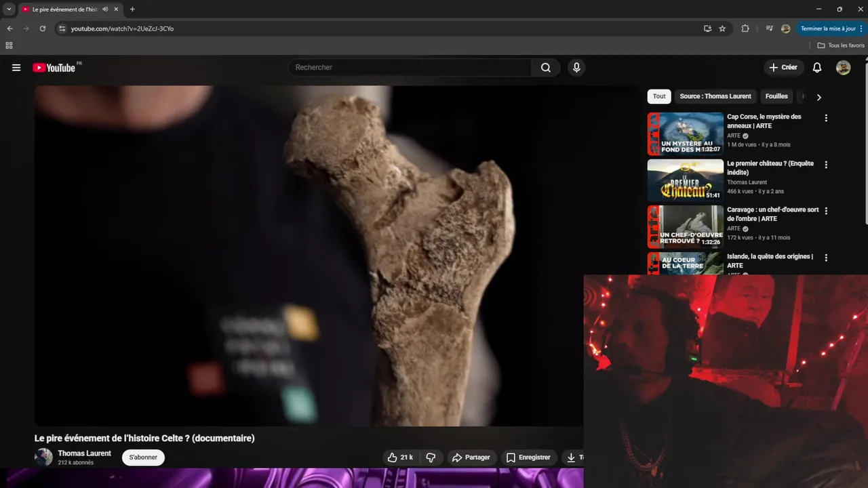
Task: Open the Chrome profile avatar
Action: click(786, 28)
